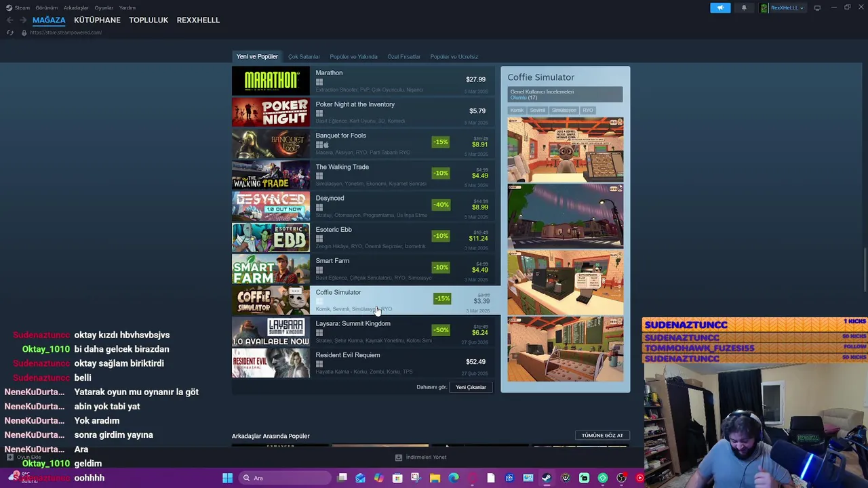This screenshot has width=868, height=488.
Task: Open Poker Night at the Inventory row
Action: pyautogui.click(x=363, y=112)
